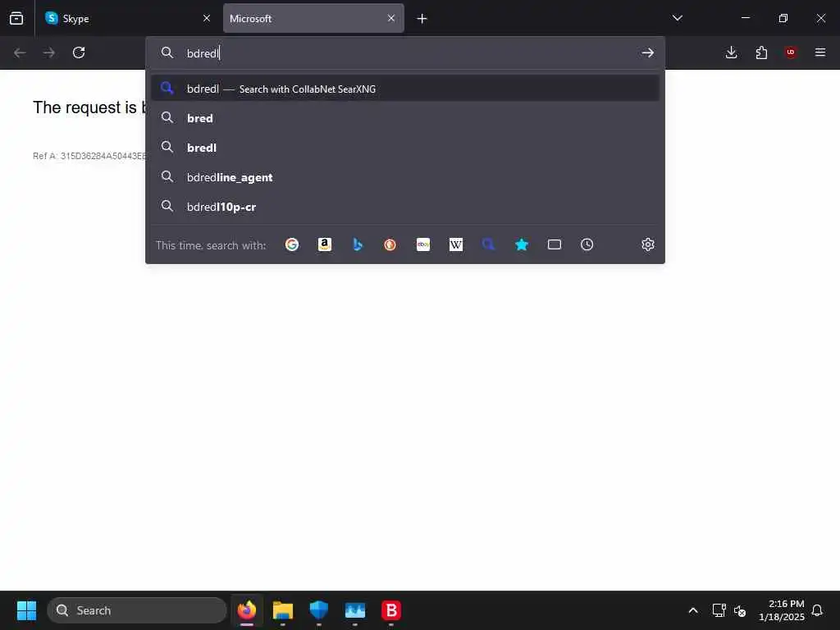Open Firefox from the taskbar
This screenshot has height=630, width=840.
click(x=247, y=610)
